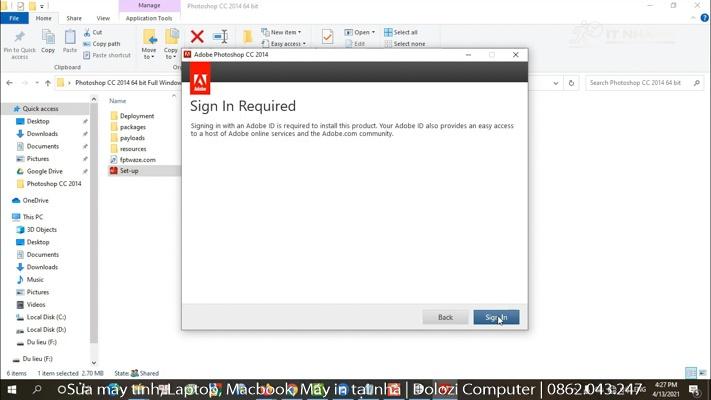This screenshot has width=711, height=400.
Task: Click the Paste icon in ribbon
Action: 70,42
